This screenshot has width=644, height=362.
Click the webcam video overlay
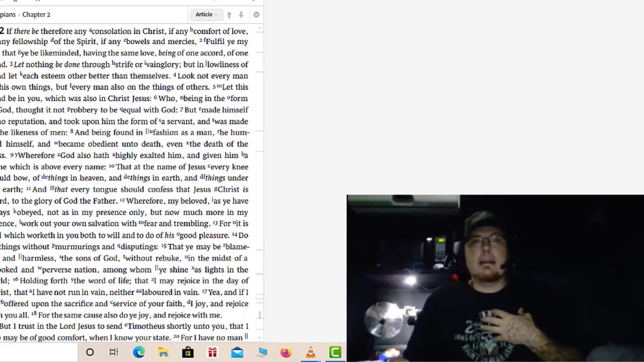(495, 278)
